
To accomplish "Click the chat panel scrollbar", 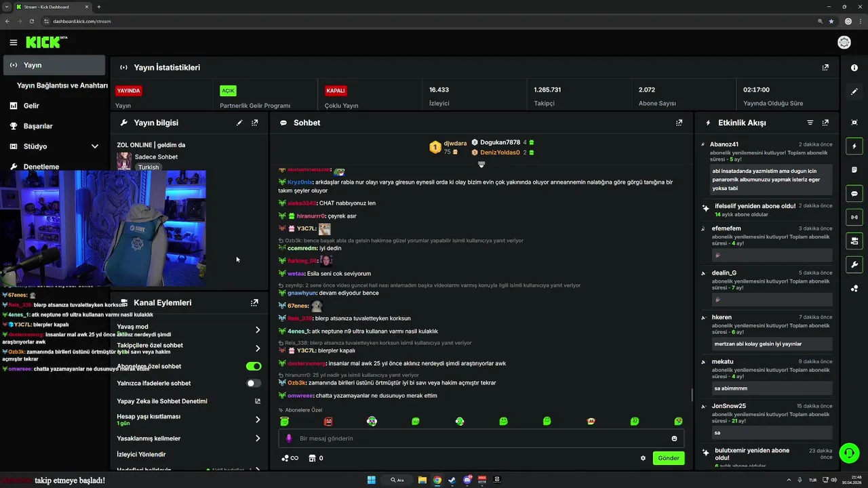I will (x=692, y=394).
